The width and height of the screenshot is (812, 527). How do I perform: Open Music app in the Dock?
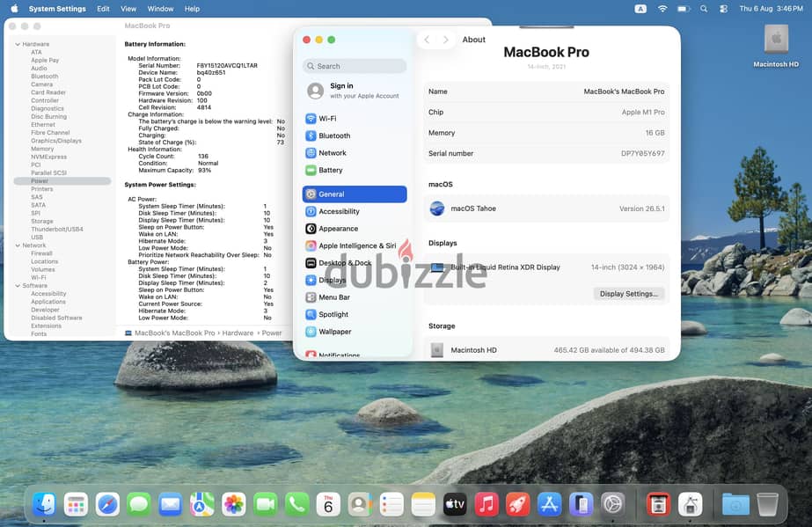pyautogui.click(x=486, y=504)
